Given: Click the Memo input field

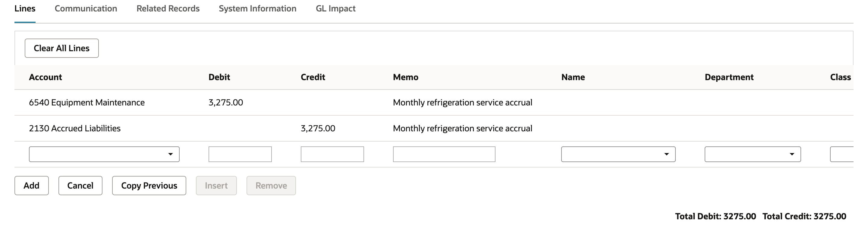Looking at the screenshot, I should coord(444,154).
